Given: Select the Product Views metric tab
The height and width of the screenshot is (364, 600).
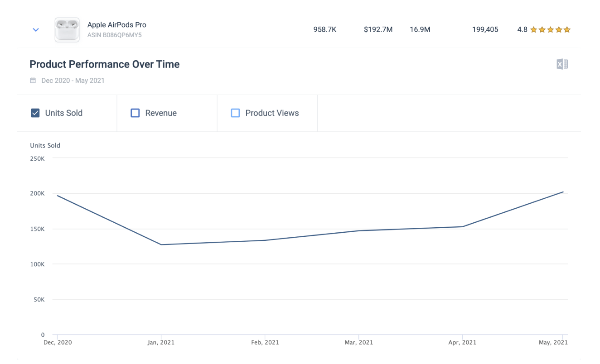Looking at the screenshot, I should [x=267, y=113].
